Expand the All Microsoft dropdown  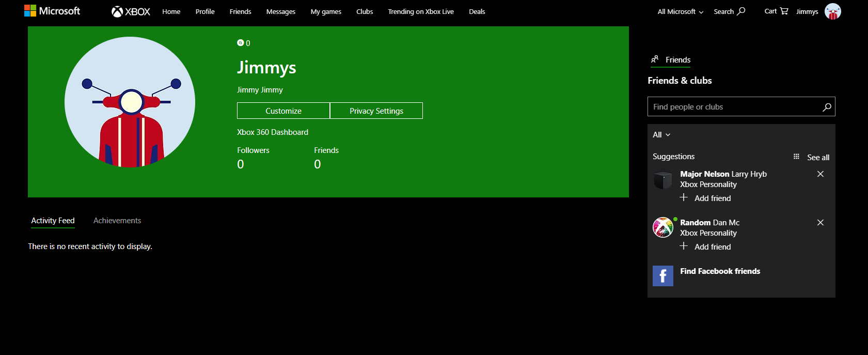[x=680, y=11]
